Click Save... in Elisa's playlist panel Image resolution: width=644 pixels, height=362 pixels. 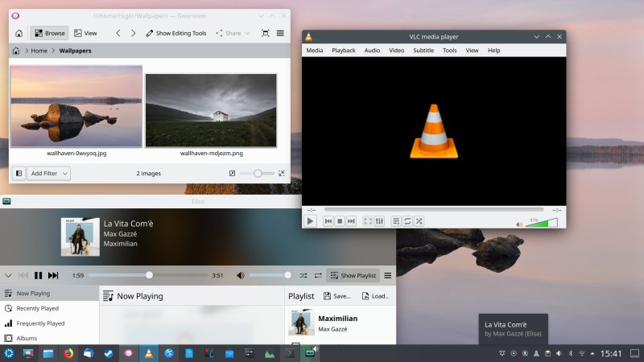coord(336,296)
